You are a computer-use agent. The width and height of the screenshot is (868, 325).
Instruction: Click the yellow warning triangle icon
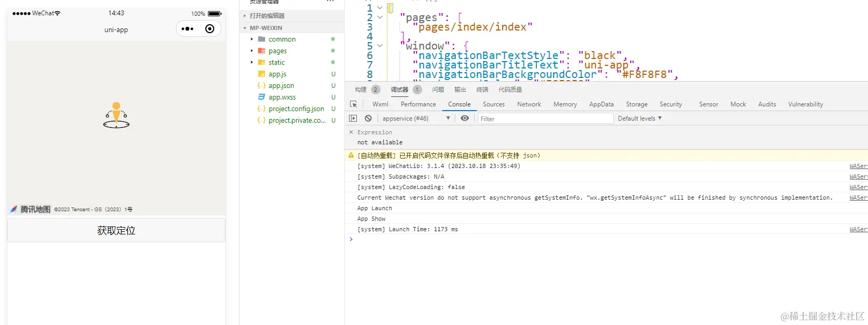[351, 155]
